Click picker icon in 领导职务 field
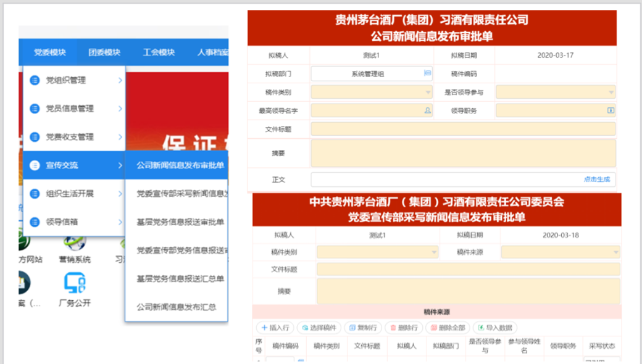 pos(611,110)
